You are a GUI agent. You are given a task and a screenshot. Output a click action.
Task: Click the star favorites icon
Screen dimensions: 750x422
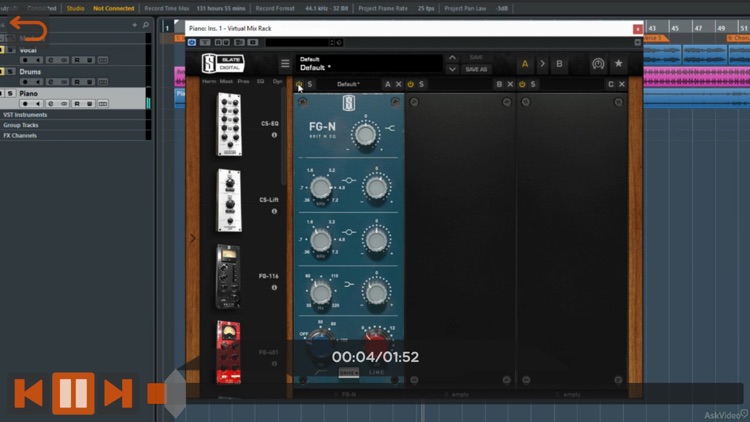[x=618, y=64]
